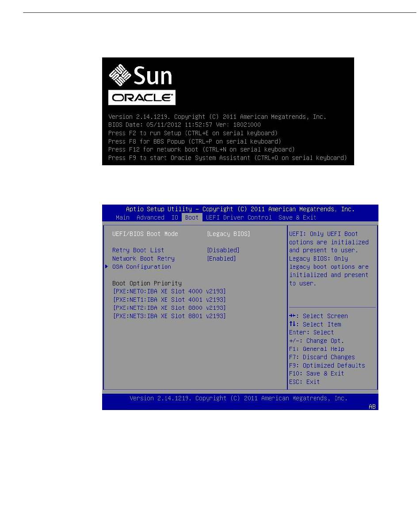This screenshot has width=420, height=513.
Task: Select boot option PXE:NET3 Slot 8801
Action: pyautogui.click(x=169, y=316)
